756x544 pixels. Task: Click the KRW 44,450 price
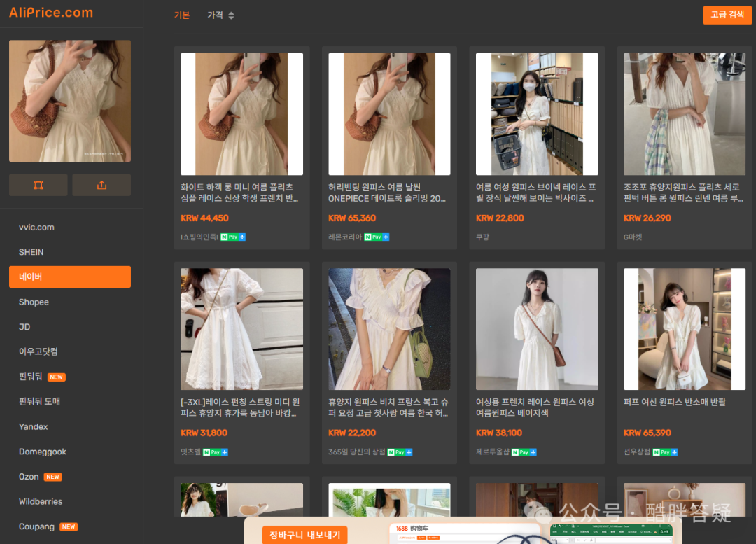coord(204,218)
